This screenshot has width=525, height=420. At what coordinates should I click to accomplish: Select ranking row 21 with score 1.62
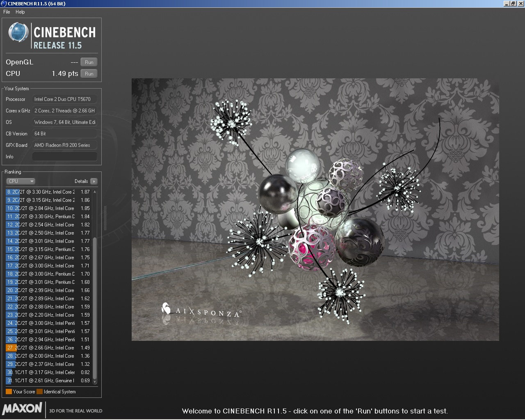(48, 299)
